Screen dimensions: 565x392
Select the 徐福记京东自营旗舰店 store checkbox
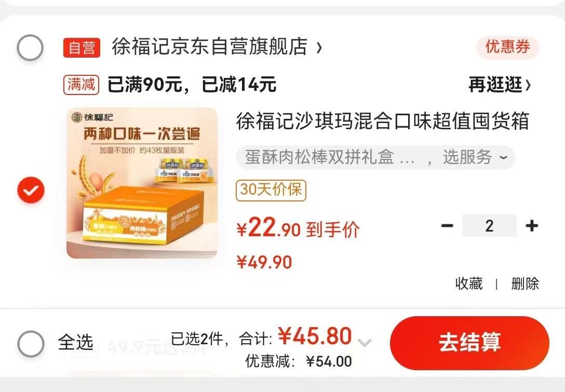[x=30, y=47]
